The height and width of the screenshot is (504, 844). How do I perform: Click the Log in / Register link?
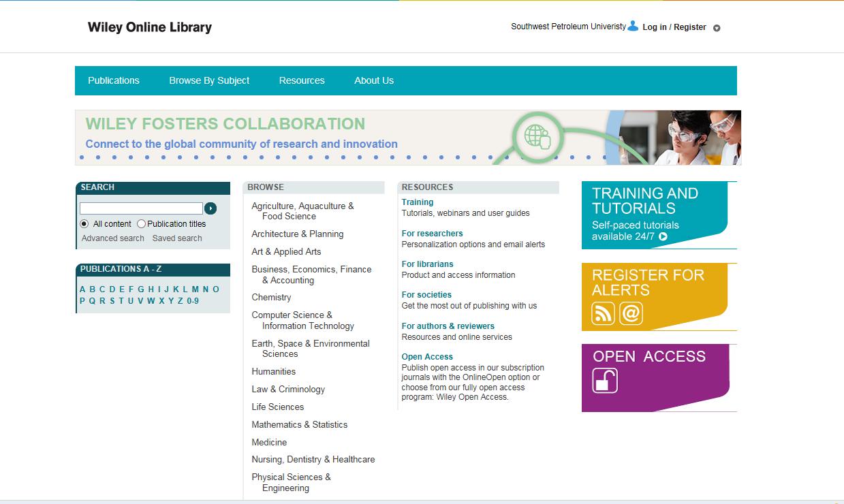(x=674, y=27)
